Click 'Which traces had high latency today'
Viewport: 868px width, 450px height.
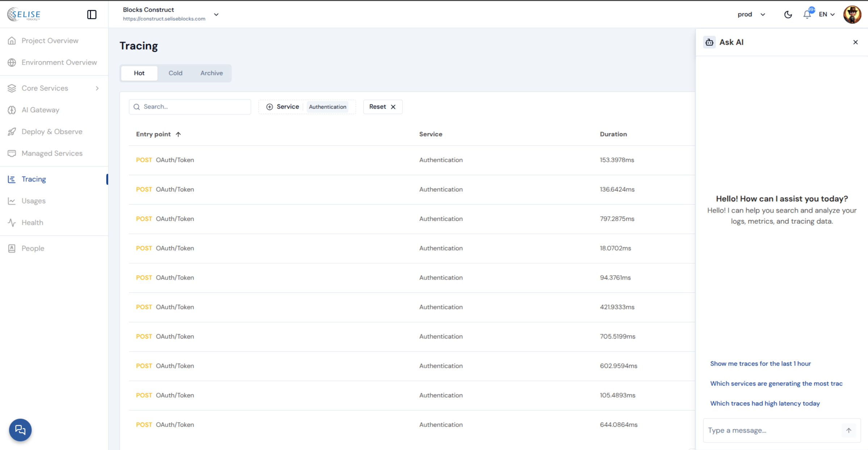(x=764, y=403)
